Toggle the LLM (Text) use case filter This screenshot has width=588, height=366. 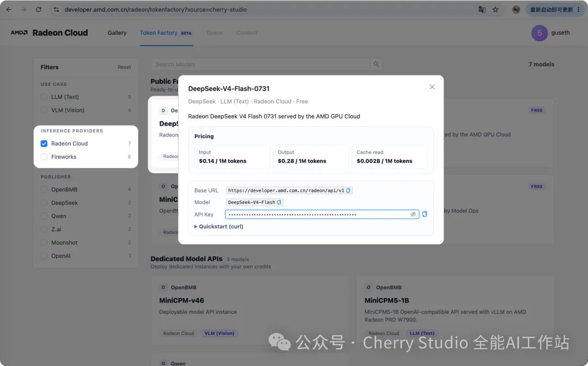(44, 97)
